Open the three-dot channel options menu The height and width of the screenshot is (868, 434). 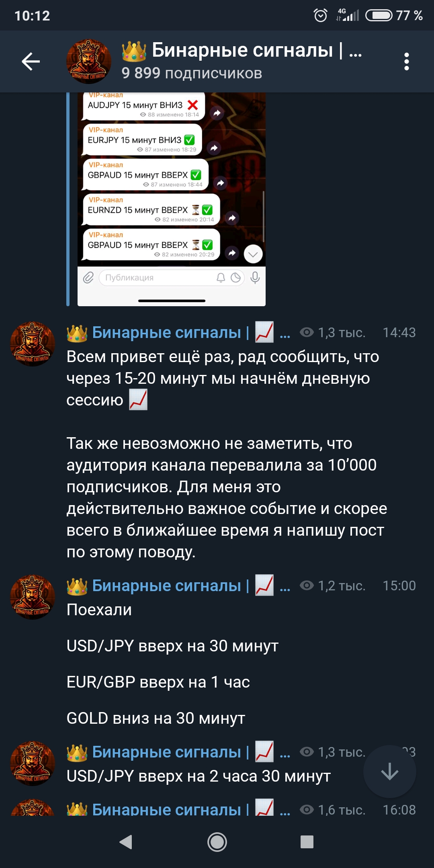point(406,61)
